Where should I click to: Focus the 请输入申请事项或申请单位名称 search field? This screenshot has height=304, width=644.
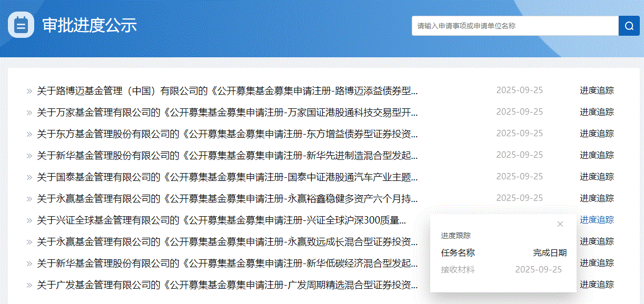point(515,26)
